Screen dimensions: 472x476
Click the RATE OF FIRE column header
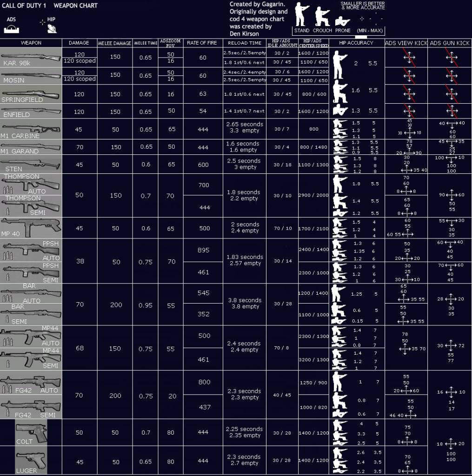click(x=202, y=43)
